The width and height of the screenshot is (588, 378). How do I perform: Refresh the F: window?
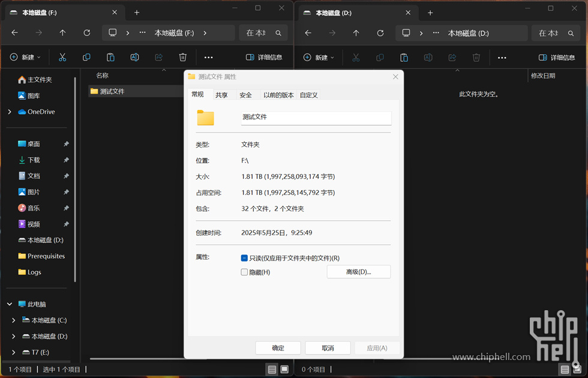[x=86, y=33]
